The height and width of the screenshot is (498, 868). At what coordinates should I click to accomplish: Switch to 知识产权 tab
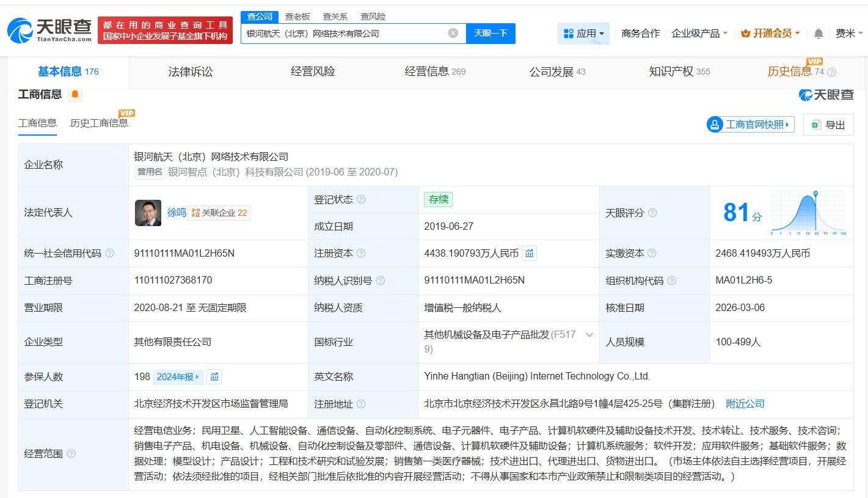[x=671, y=71]
